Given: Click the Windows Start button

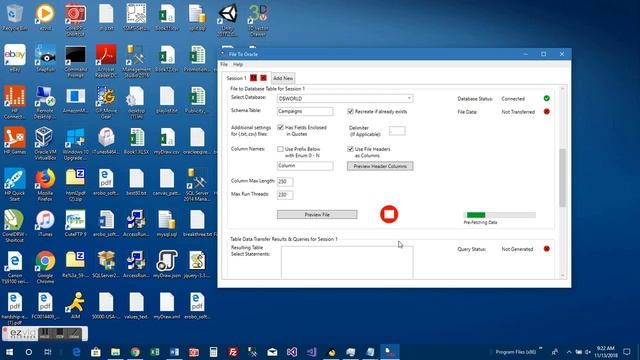Looking at the screenshot, I should (x=9, y=351).
